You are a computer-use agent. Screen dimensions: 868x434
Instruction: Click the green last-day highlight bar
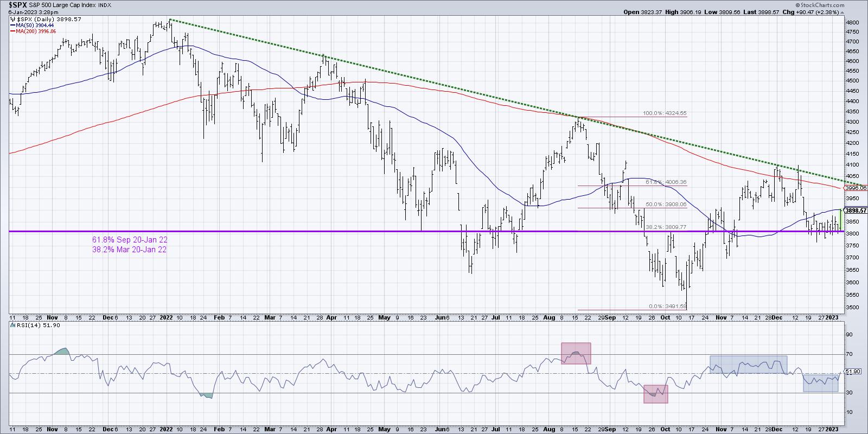(841, 220)
